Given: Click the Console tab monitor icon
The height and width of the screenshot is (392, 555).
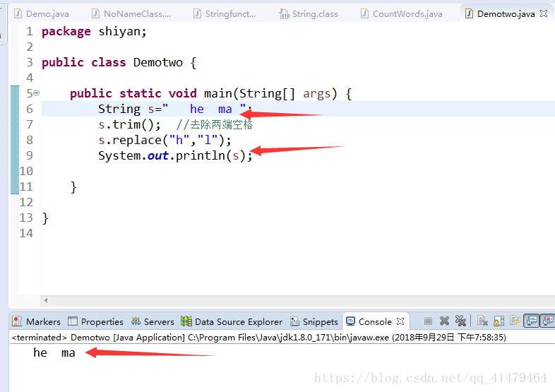Looking at the screenshot, I should tap(350, 321).
